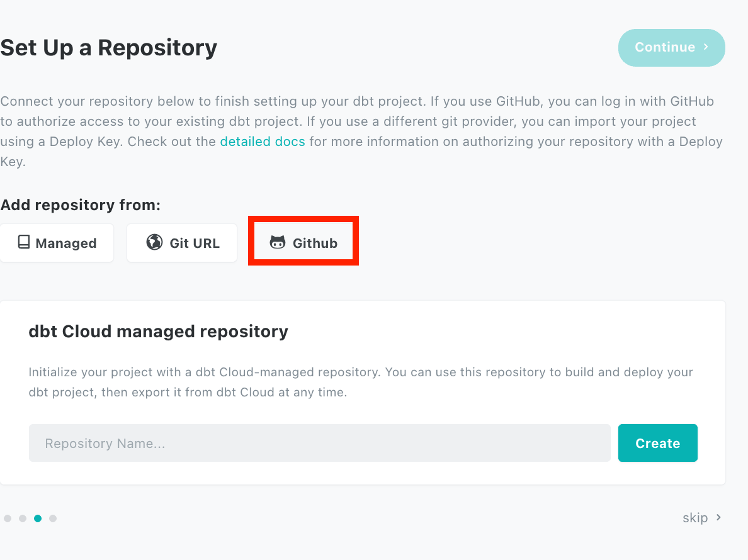Viewport: 748px width, 560px height.
Task: Click the Github octocat icon
Action: 278,243
